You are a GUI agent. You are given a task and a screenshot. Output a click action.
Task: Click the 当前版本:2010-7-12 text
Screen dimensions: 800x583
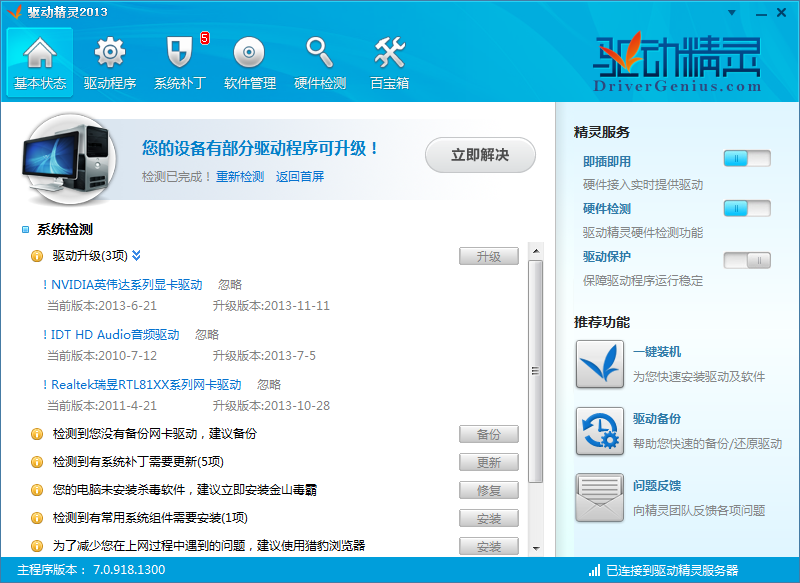(x=102, y=356)
